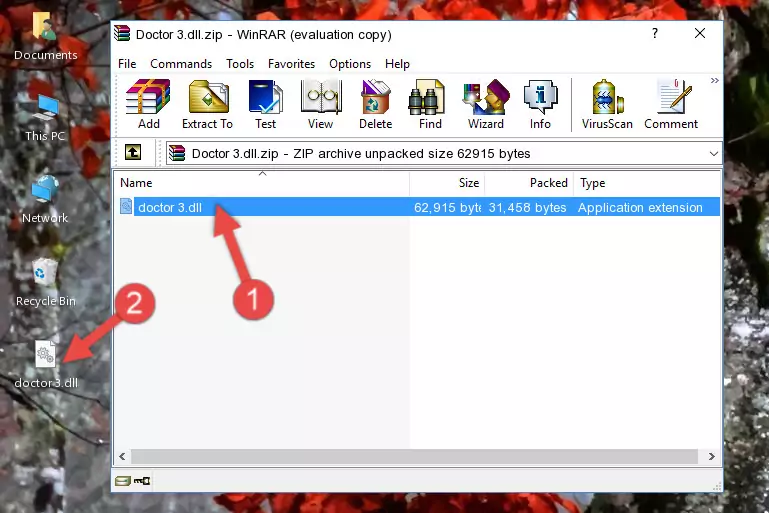Select the Network desktop icon

[x=45, y=200]
